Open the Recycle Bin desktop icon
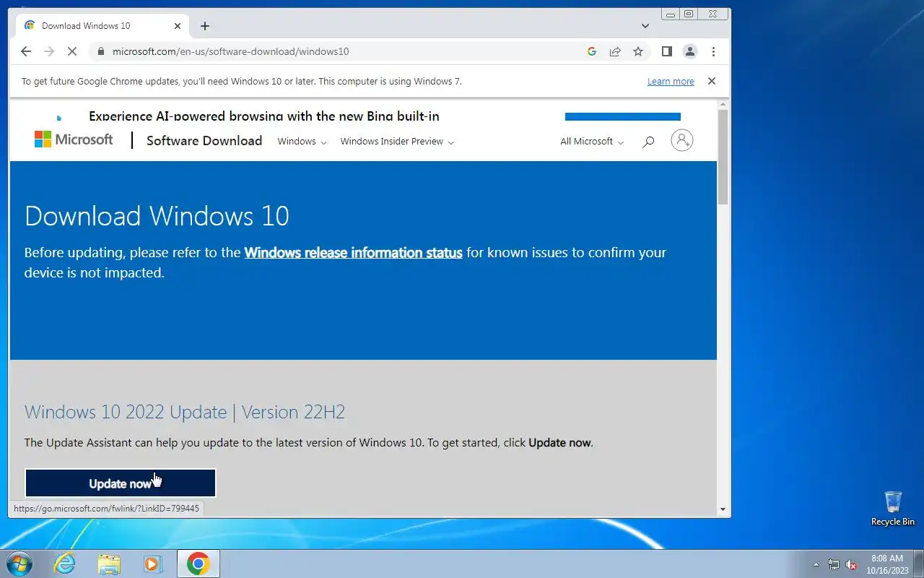 click(893, 509)
